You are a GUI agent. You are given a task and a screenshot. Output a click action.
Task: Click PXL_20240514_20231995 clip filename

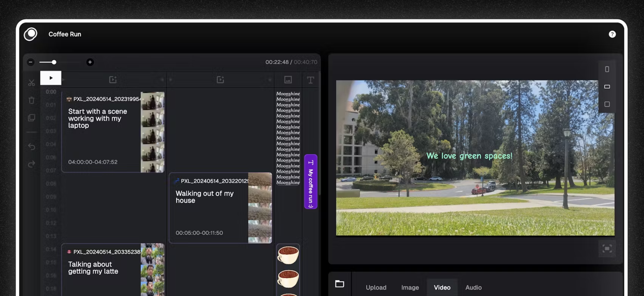[107, 99]
